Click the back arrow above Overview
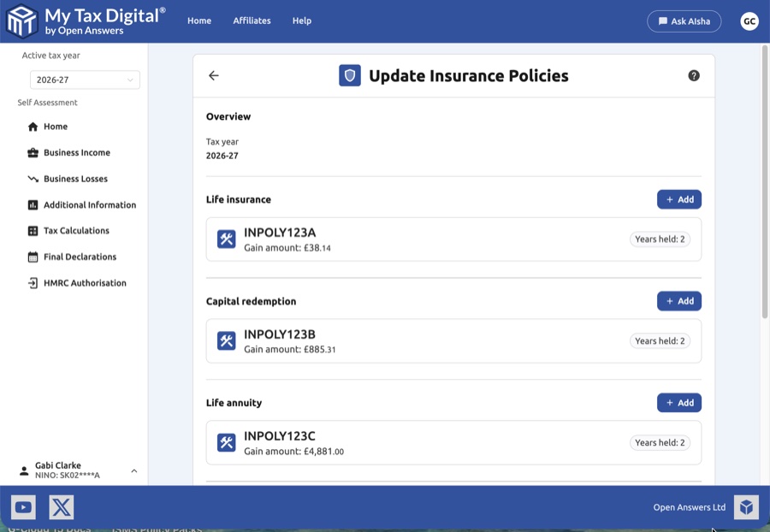The image size is (770, 532). click(213, 75)
